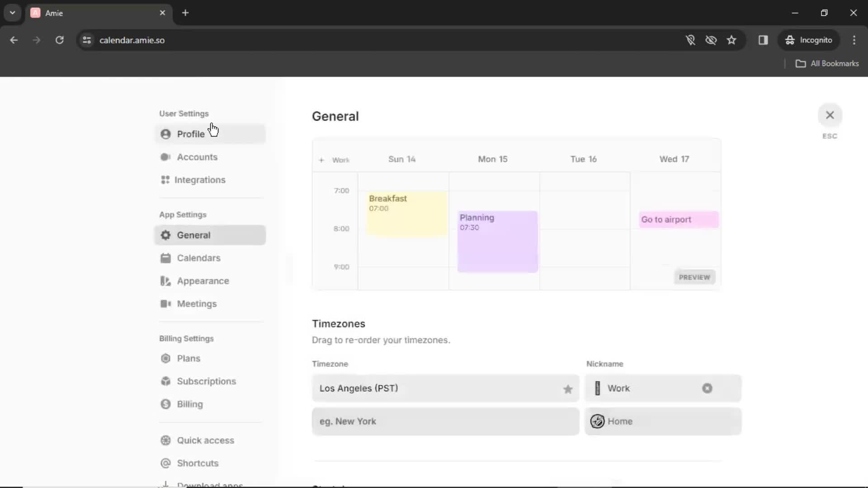Select the Subscriptions billing menu item
868x488 pixels.
tap(206, 381)
